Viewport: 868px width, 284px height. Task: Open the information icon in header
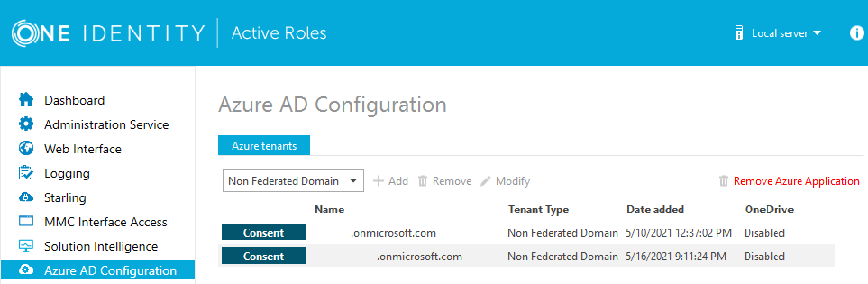pyautogui.click(x=856, y=33)
